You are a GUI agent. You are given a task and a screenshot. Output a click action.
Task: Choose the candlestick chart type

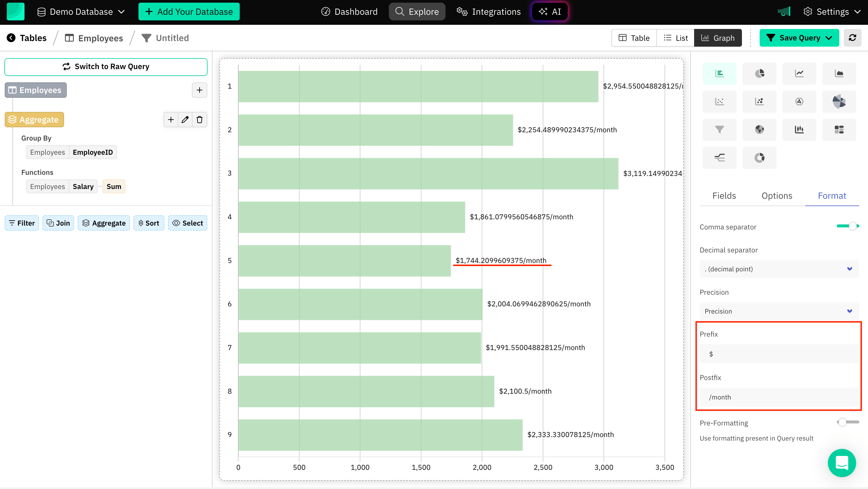tap(799, 129)
